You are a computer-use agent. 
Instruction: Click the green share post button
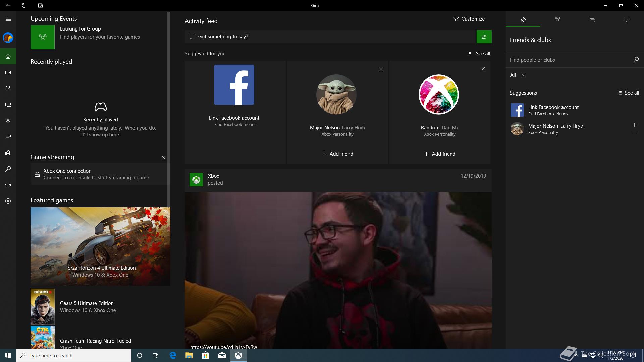(x=484, y=37)
